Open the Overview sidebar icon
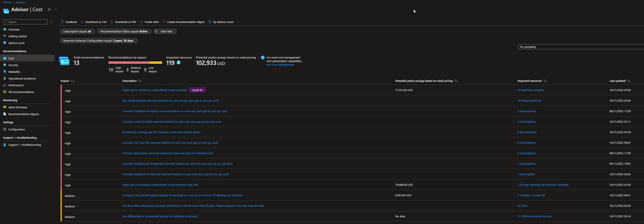The image size is (644, 224). coord(5,29)
